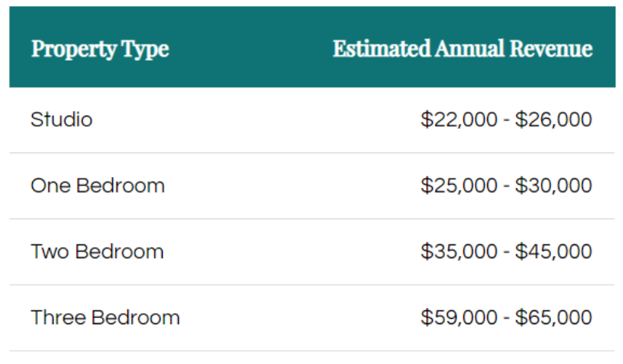Select the Two Bedroom row label

[97, 251]
